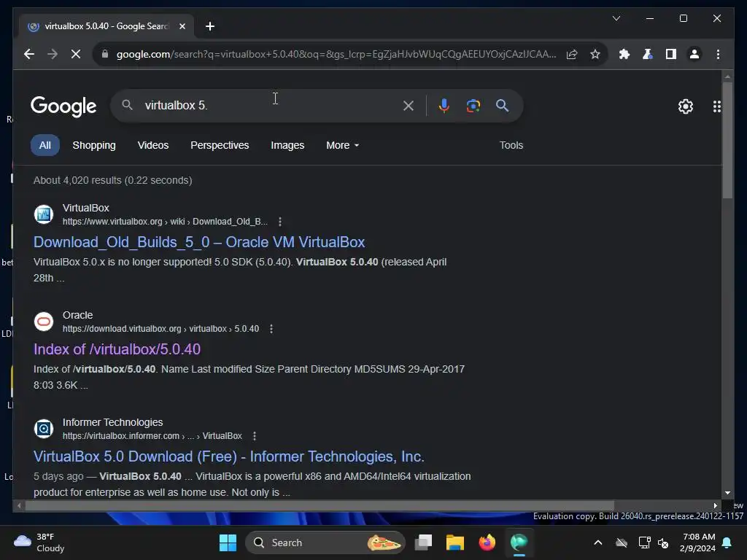Viewport: 747px width, 560px height.
Task: Go back to the previous page
Action: tap(29, 54)
